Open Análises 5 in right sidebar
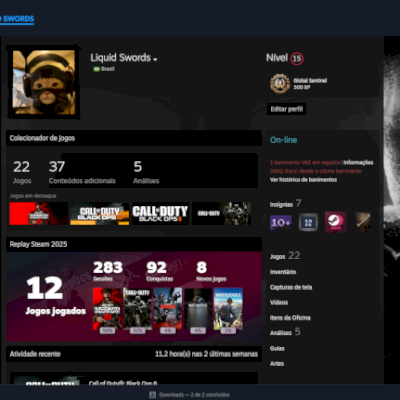 285,332
